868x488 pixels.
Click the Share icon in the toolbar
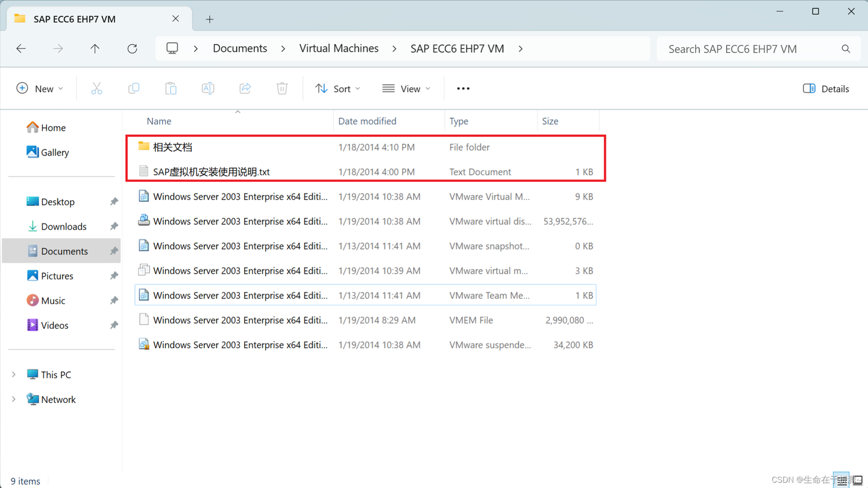pos(245,88)
